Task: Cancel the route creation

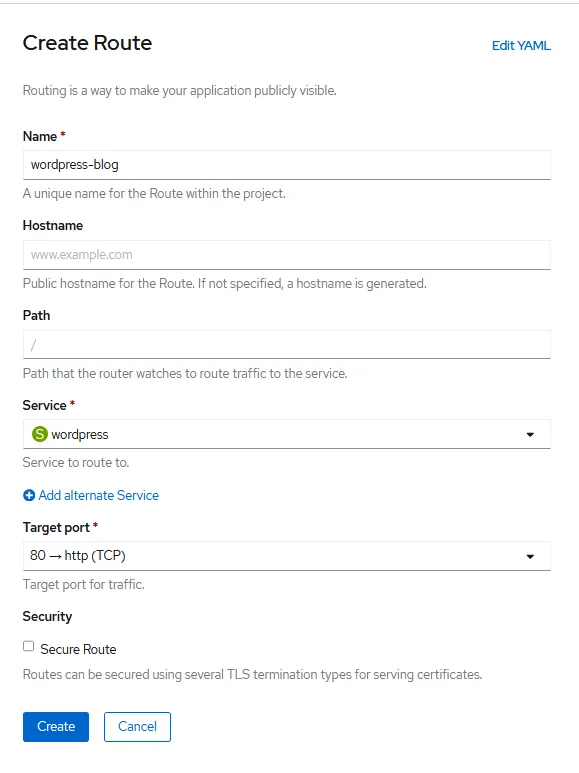Action: (137, 727)
